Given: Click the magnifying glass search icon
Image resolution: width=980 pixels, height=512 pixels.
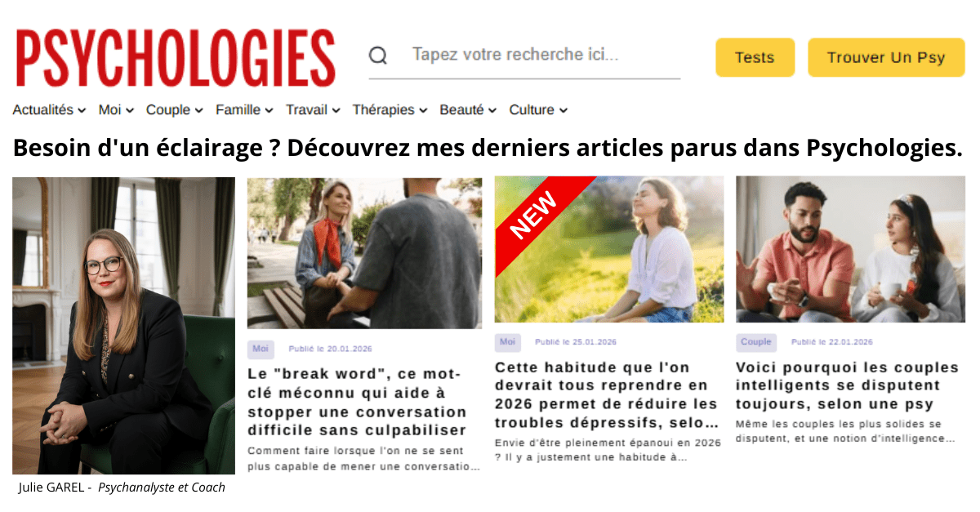Looking at the screenshot, I should tap(377, 56).
